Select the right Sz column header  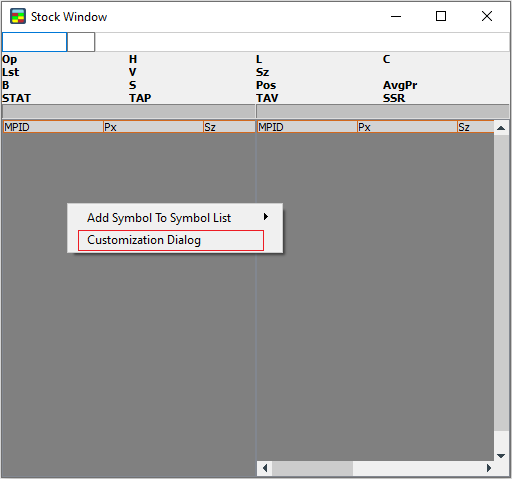[476, 127]
